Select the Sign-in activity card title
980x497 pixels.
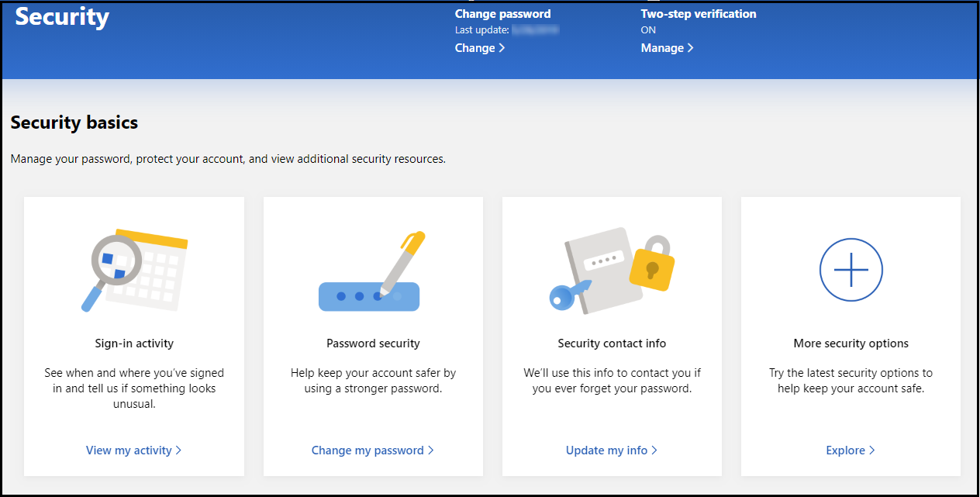click(134, 343)
